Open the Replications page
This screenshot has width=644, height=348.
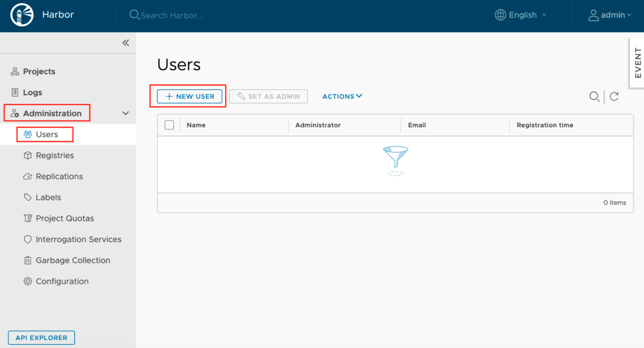[59, 177]
